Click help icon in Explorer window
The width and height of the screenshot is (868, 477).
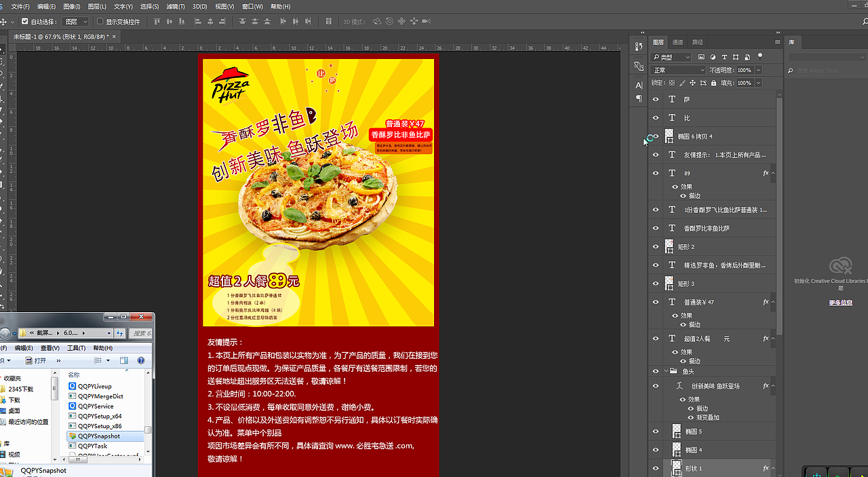coord(141,360)
